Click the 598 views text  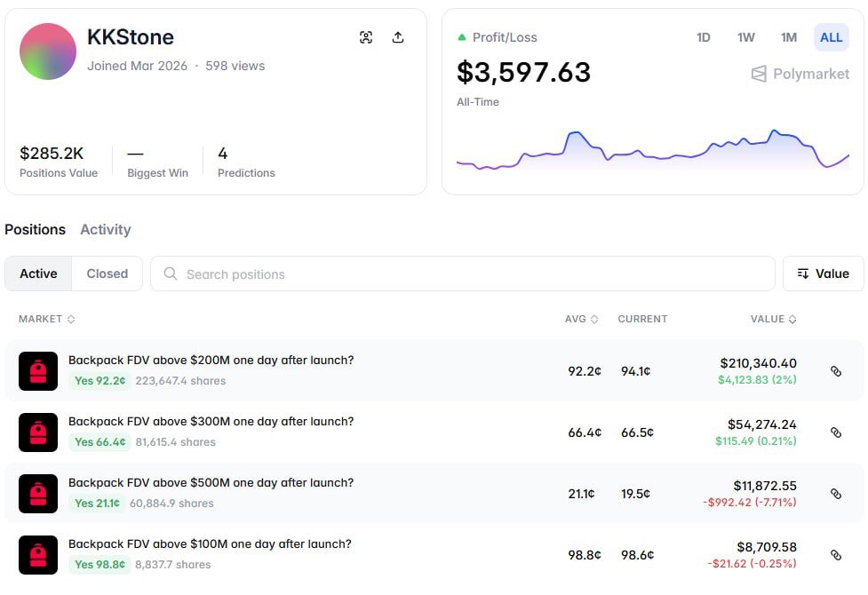pyautogui.click(x=235, y=66)
